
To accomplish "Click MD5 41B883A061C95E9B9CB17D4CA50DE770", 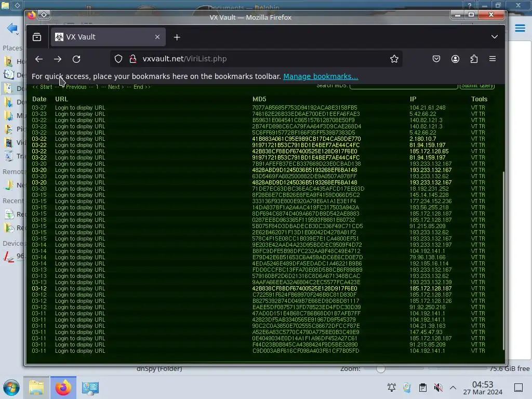I will 307,139.
